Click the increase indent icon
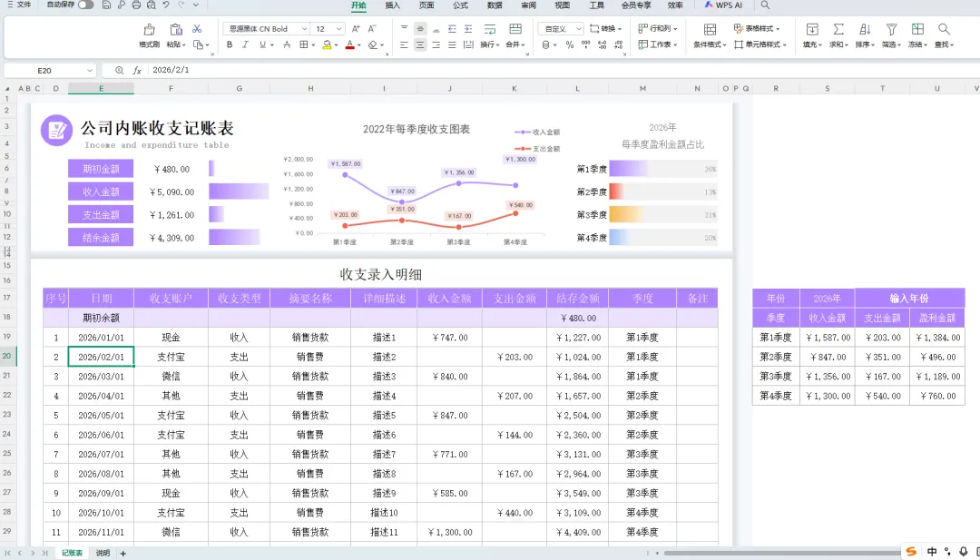The width and height of the screenshot is (980, 560). tap(468, 29)
